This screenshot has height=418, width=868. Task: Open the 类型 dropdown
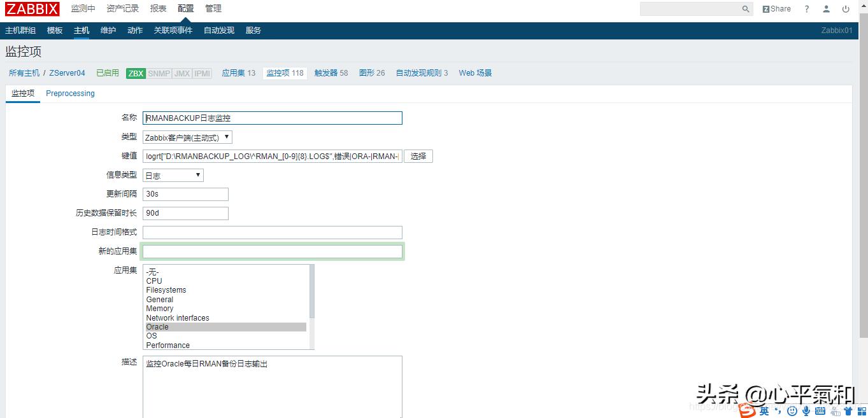187,137
